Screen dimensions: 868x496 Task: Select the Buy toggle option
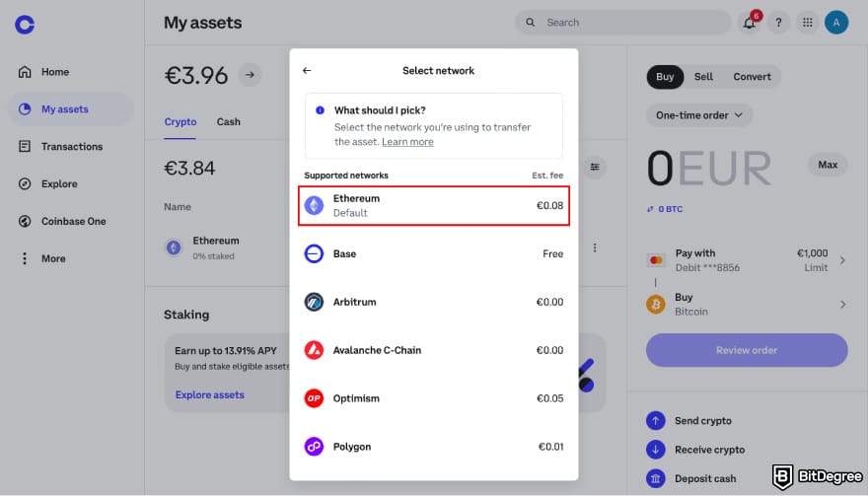(665, 77)
